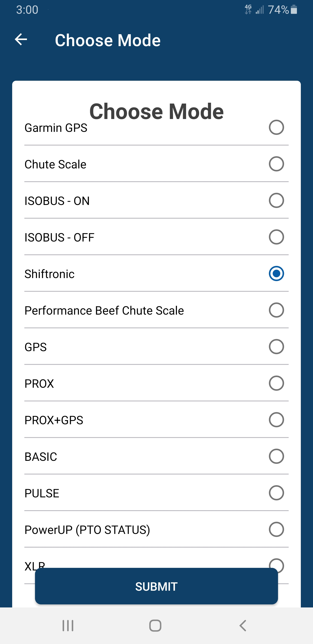Select Performance Beef Chute Scale option
The width and height of the screenshot is (313, 644).
(276, 310)
